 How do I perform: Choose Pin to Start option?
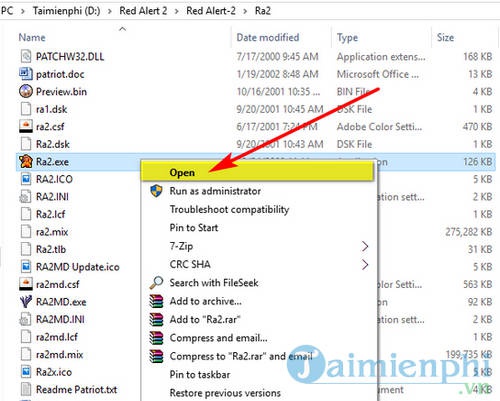click(194, 228)
